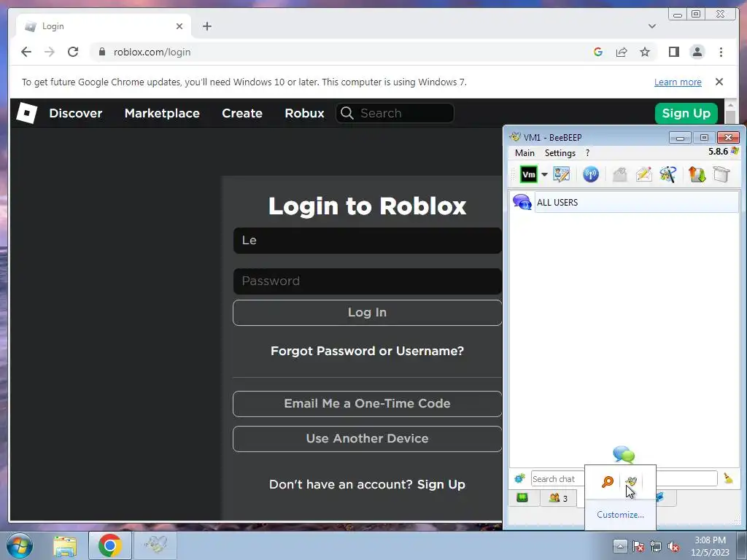Open the file transfer arrows icon in BeeBEEP
Image resolution: width=747 pixels, height=560 pixels.
click(x=697, y=174)
